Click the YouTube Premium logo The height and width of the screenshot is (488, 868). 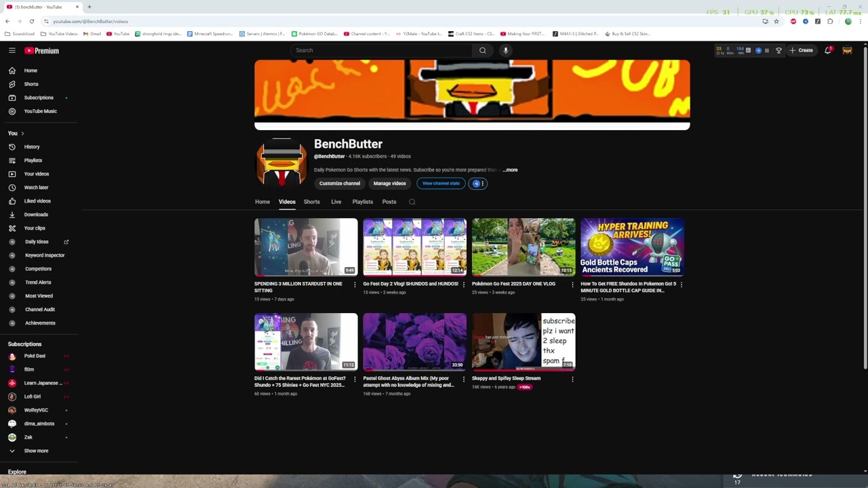(x=42, y=50)
